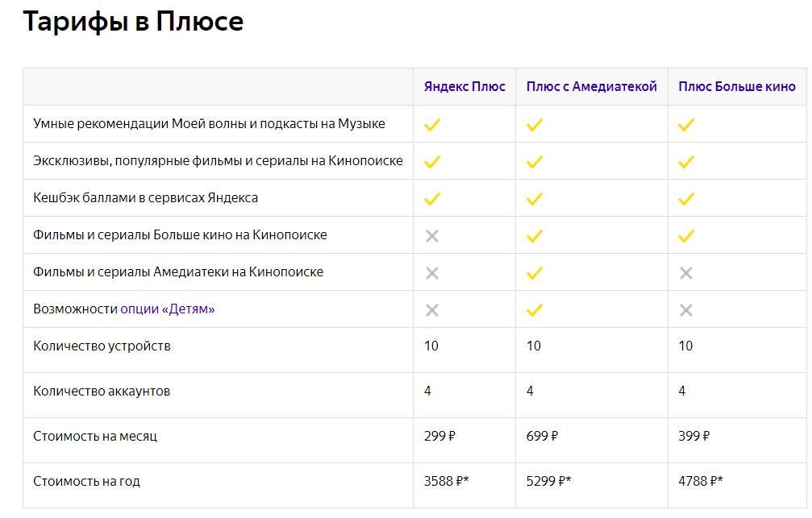The height and width of the screenshot is (518, 812).
Task: Follow the опции «Детям» link
Action: pyautogui.click(x=167, y=309)
